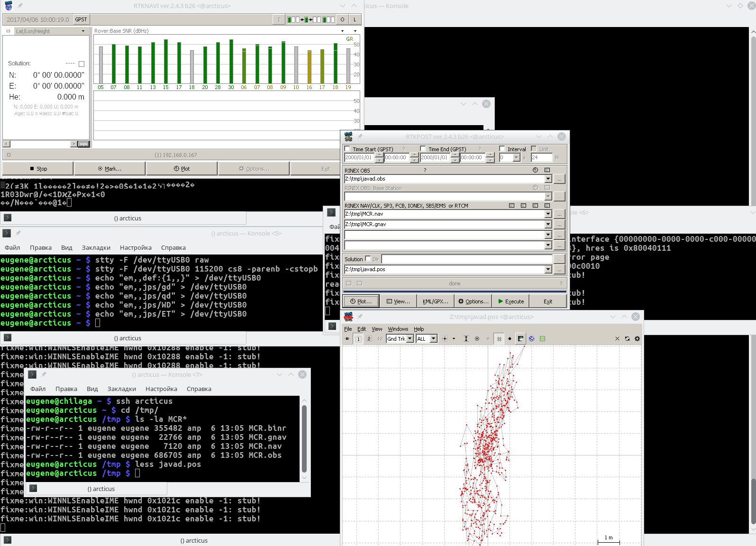The width and height of the screenshot is (756, 546).
Task: Open the Windows menu in RTKPLOT
Action: point(398,329)
